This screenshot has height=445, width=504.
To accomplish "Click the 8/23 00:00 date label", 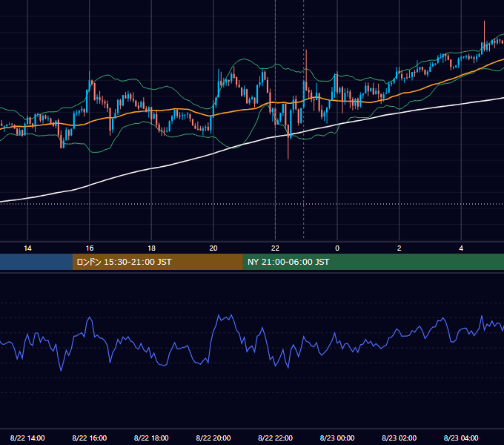I will (337, 438).
